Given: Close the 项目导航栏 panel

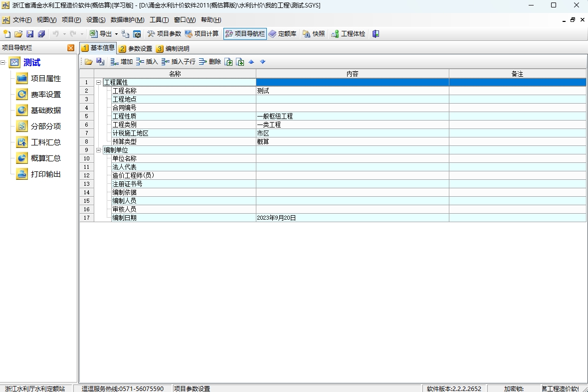Looking at the screenshot, I should click(x=70, y=47).
